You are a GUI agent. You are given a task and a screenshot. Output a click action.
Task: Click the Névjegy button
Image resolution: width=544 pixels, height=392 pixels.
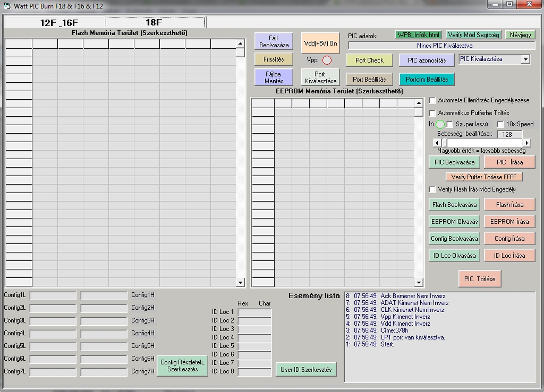(x=520, y=35)
